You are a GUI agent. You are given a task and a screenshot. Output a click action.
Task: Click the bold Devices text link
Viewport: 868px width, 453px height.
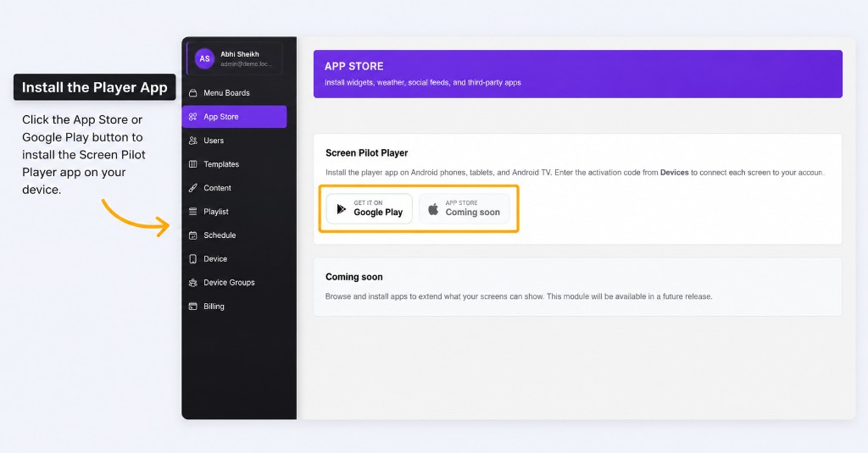tap(674, 173)
